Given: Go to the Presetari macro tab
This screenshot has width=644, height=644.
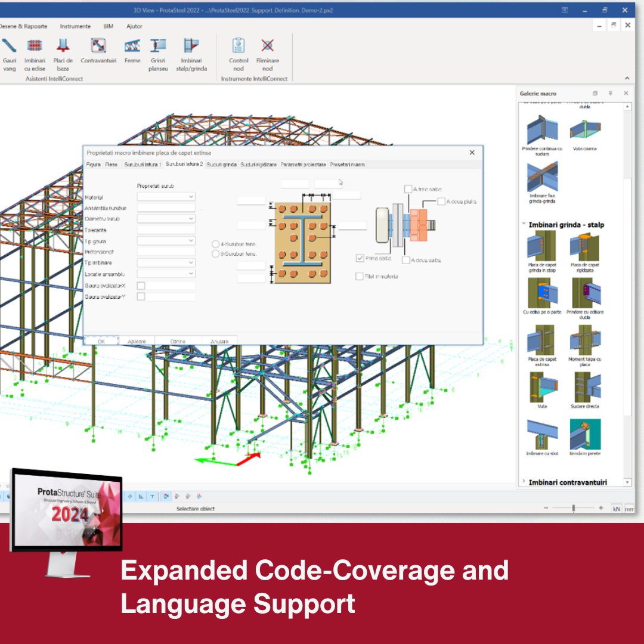Looking at the screenshot, I should pyautogui.click(x=348, y=165).
